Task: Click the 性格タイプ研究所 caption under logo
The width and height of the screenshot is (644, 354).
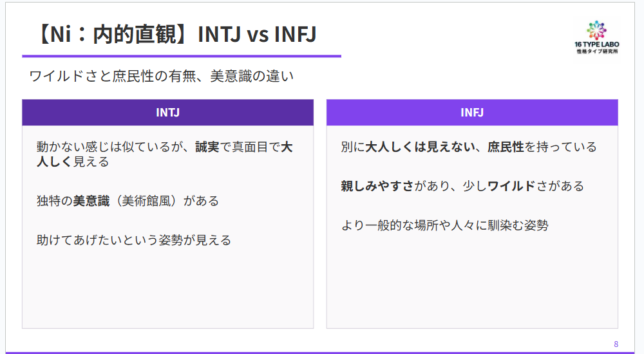Action: coord(597,51)
